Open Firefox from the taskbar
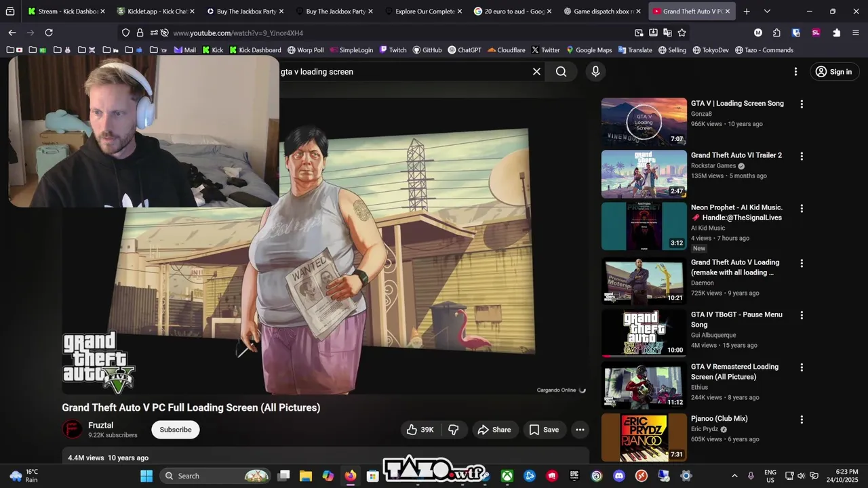 (350, 476)
